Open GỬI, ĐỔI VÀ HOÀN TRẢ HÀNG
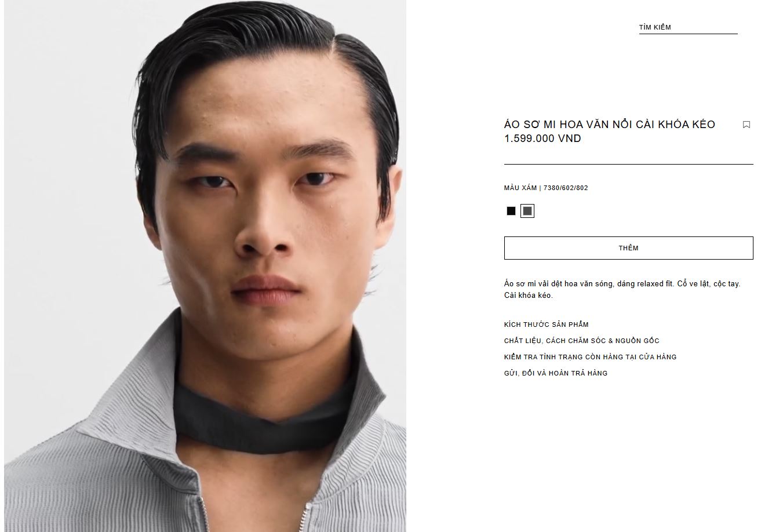Viewport: 761px width, 532px height. 555,373
